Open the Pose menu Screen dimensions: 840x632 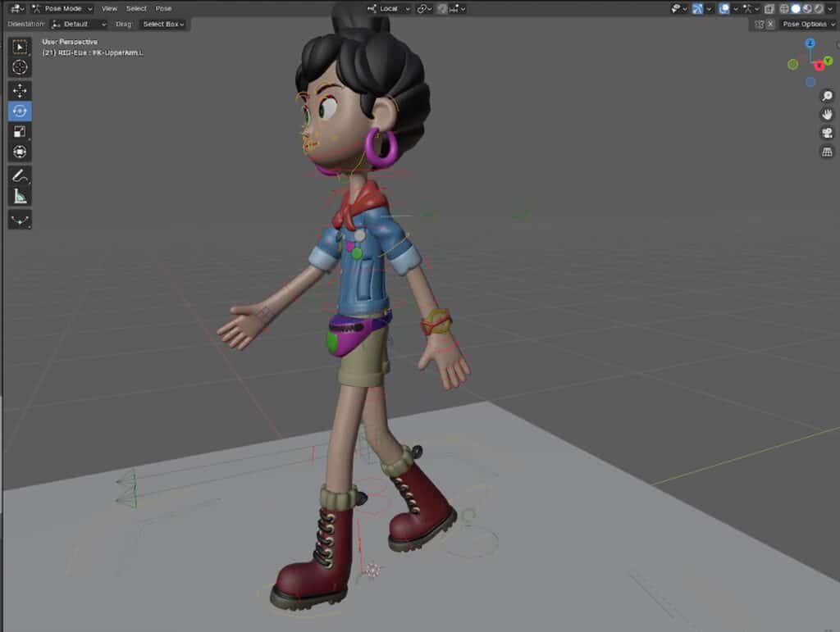[x=164, y=8]
